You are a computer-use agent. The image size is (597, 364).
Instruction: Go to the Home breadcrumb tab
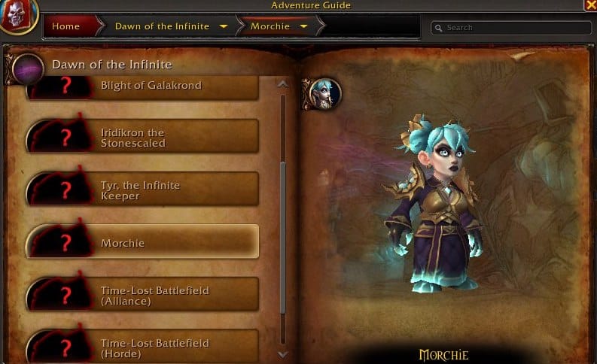(72, 26)
